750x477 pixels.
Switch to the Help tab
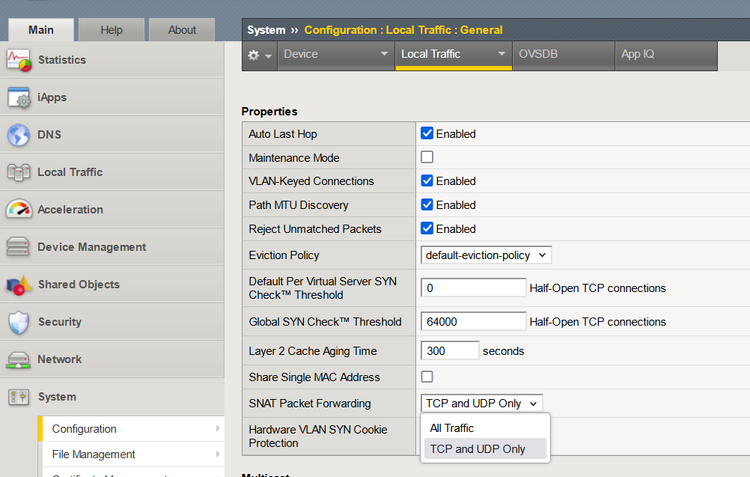point(111,30)
